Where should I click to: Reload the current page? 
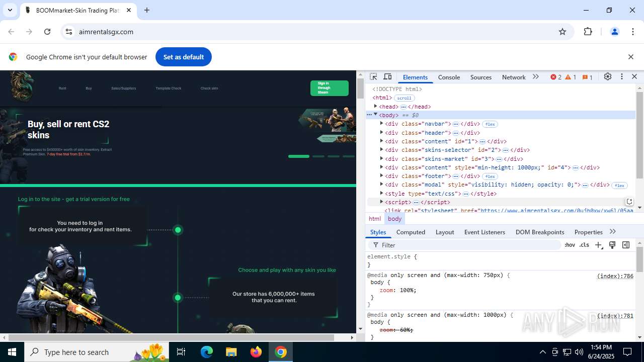click(x=47, y=32)
